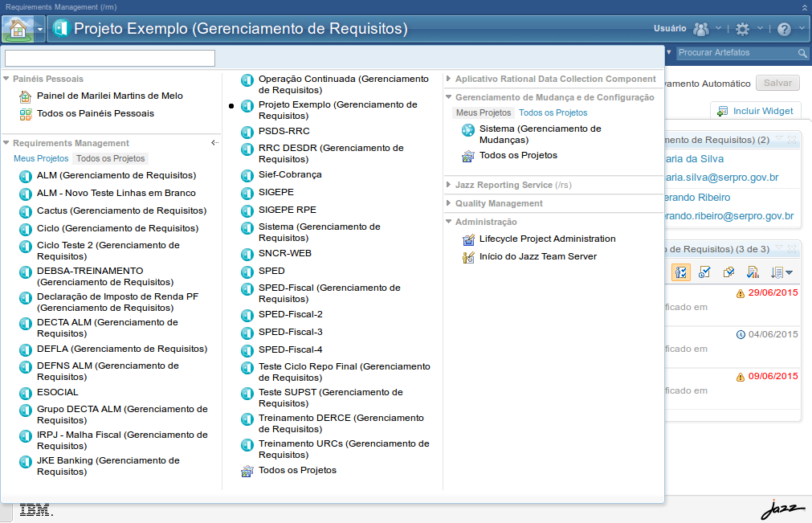
Task: Open Treinamento DERCE project
Action: [x=341, y=423]
